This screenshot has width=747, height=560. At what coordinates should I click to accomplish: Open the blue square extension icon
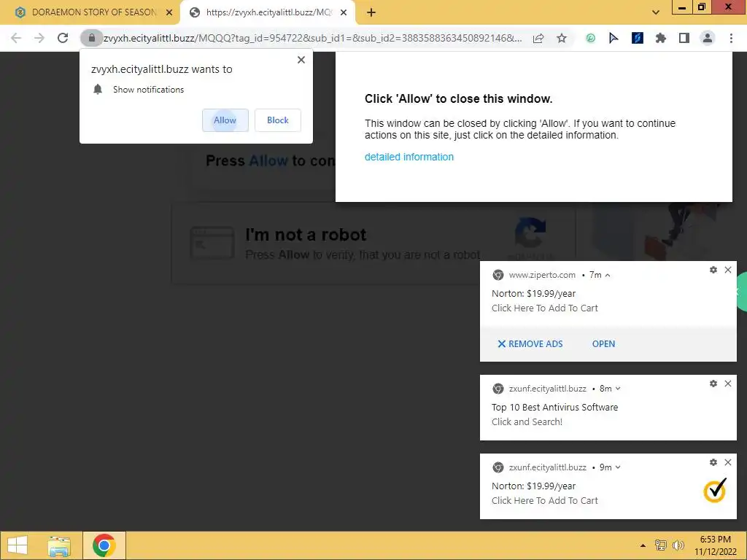click(x=638, y=38)
